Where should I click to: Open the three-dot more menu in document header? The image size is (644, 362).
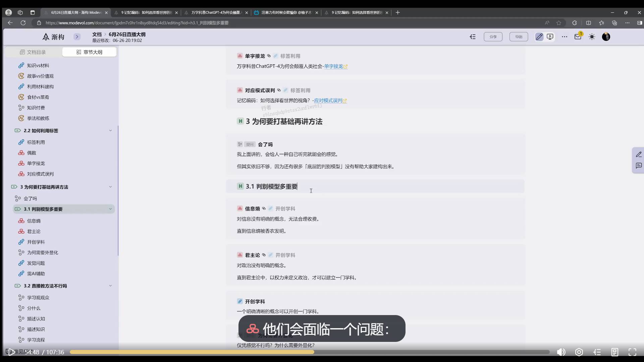click(565, 37)
